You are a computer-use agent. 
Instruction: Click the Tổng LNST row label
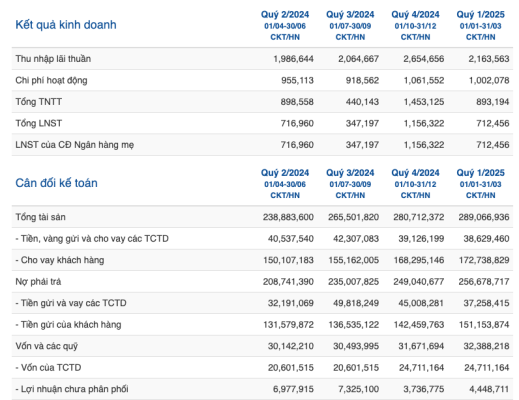(39, 123)
